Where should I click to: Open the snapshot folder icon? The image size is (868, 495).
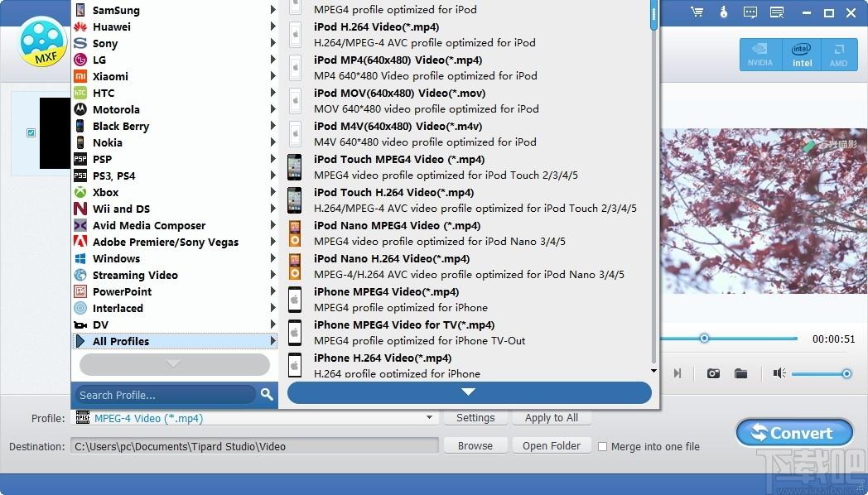click(740, 373)
